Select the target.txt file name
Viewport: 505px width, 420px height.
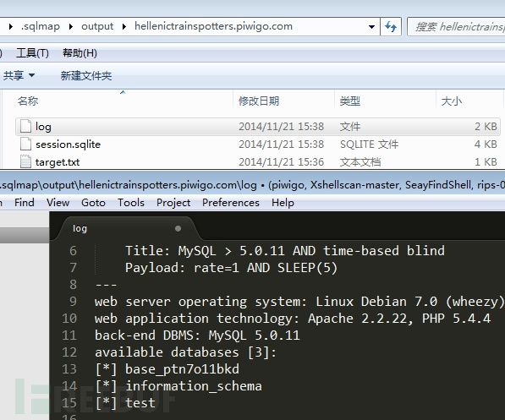coord(58,162)
